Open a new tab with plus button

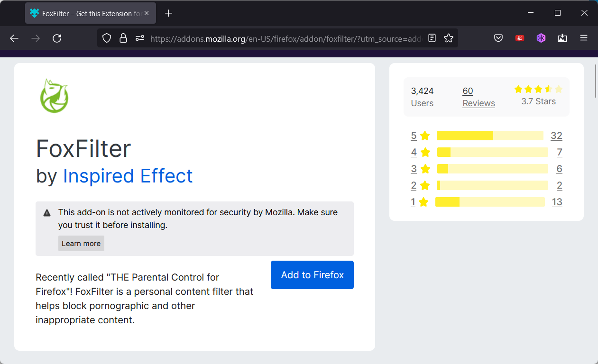pyautogui.click(x=168, y=13)
